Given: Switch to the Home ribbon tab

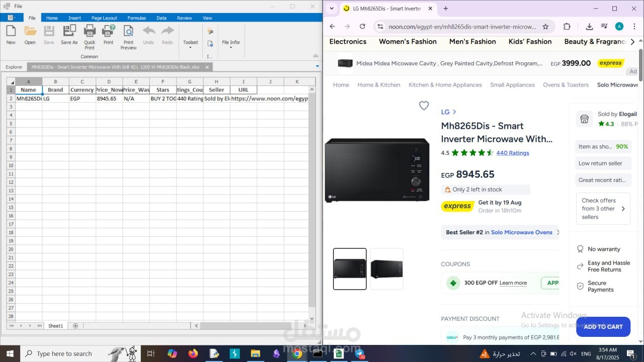Looking at the screenshot, I should point(52,18).
